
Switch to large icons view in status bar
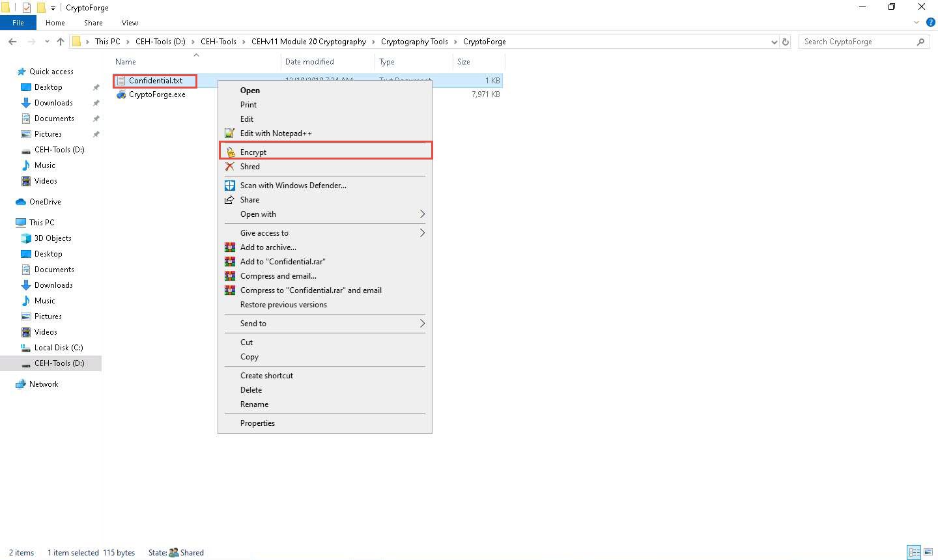tap(928, 552)
